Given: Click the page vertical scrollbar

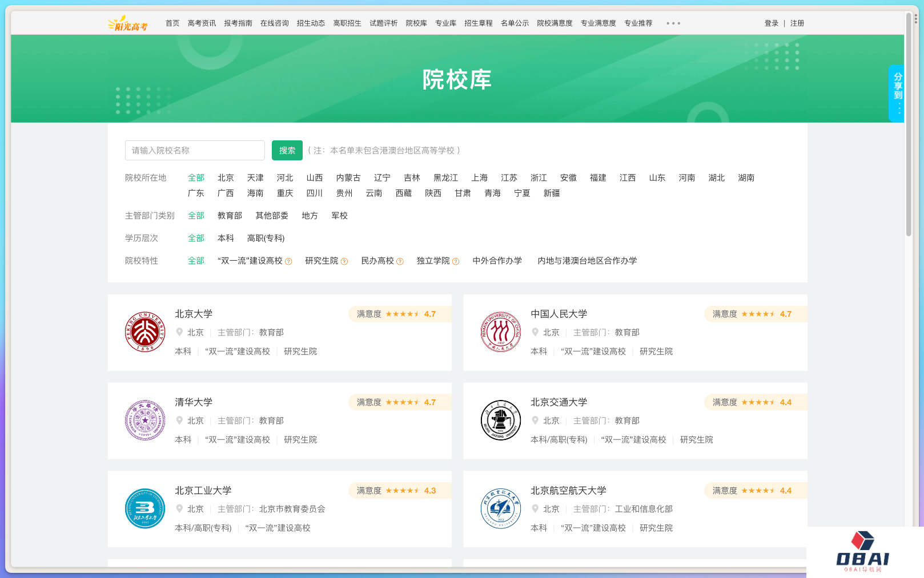Looking at the screenshot, I should point(909,124).
